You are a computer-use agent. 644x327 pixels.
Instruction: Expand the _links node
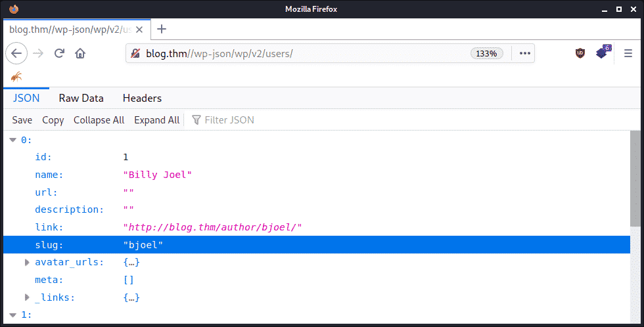tap(27, 297)
